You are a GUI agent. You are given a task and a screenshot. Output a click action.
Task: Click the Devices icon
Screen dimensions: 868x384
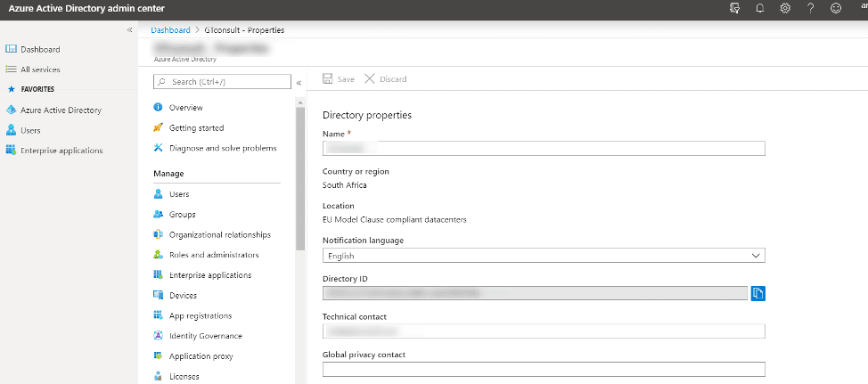tap(159, 296)
